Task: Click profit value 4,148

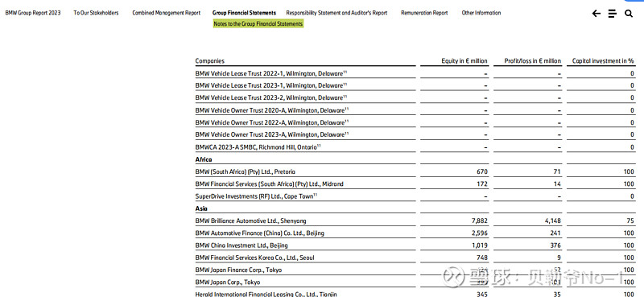Action: (x=553, y=221)
